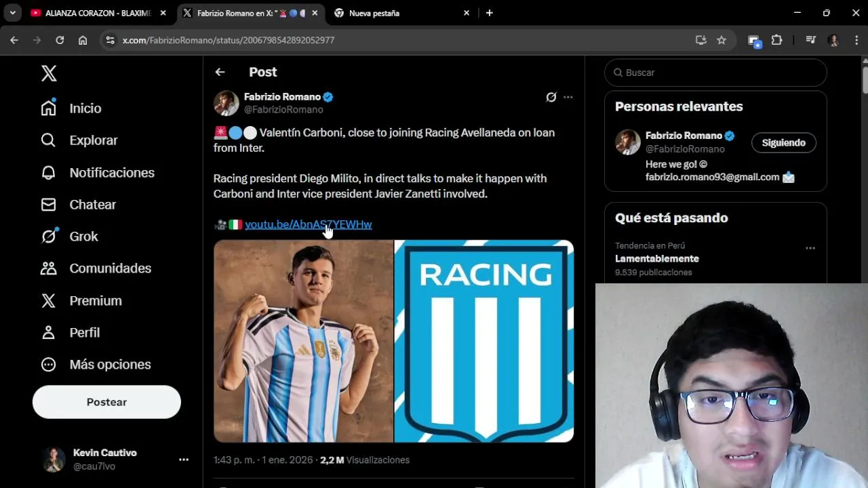Focus the Buscar search field
868x488 pixels.
click(x=715, y=73)
